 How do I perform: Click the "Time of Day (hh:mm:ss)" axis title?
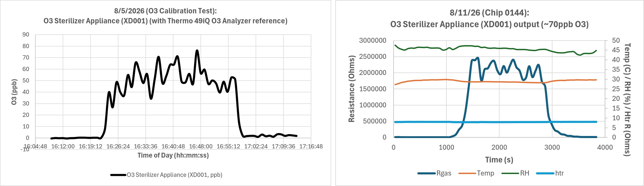click(173, 155)
